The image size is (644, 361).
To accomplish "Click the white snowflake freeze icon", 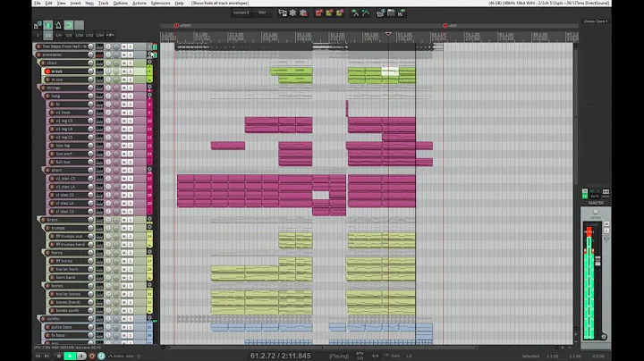I will pyautogui.click(x=292, y=13).
